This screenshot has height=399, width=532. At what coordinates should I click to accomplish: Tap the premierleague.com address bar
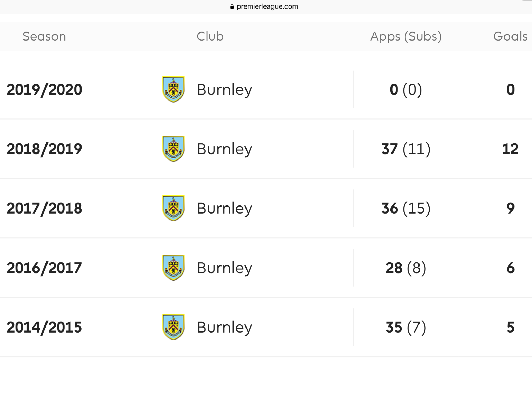point(264,6)
